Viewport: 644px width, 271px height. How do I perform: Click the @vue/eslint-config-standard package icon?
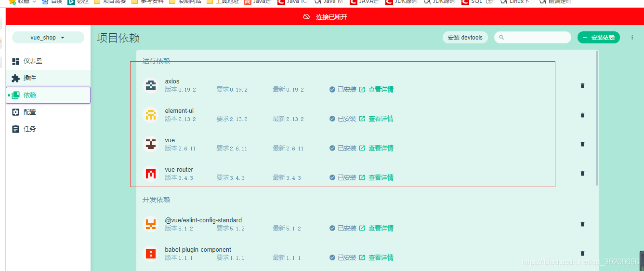(x=151, y=224)
